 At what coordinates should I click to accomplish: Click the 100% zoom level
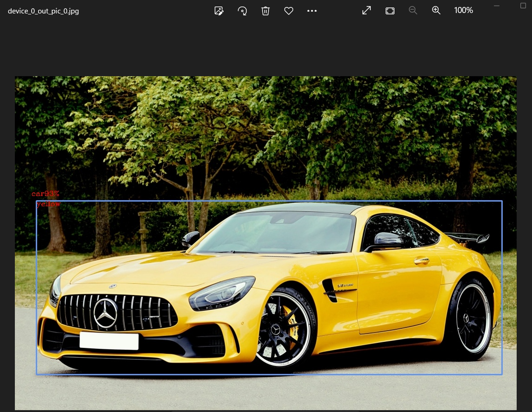[x=463, y=11]
